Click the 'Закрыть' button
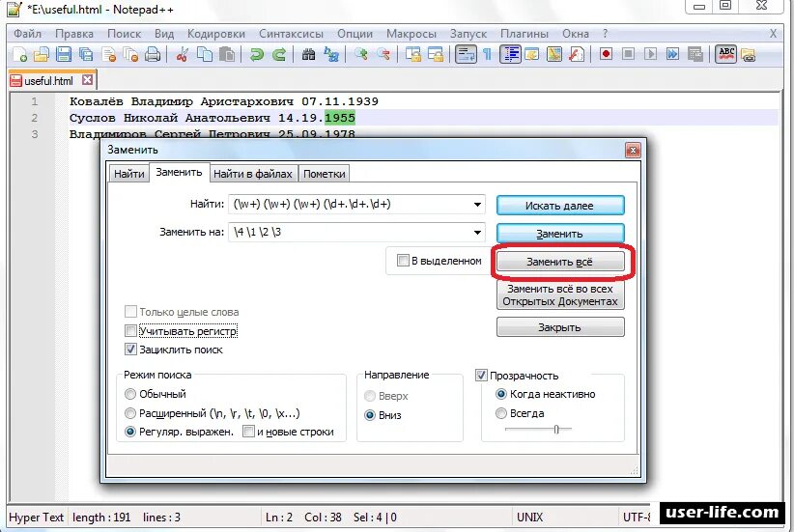 (x=560, y=327)
